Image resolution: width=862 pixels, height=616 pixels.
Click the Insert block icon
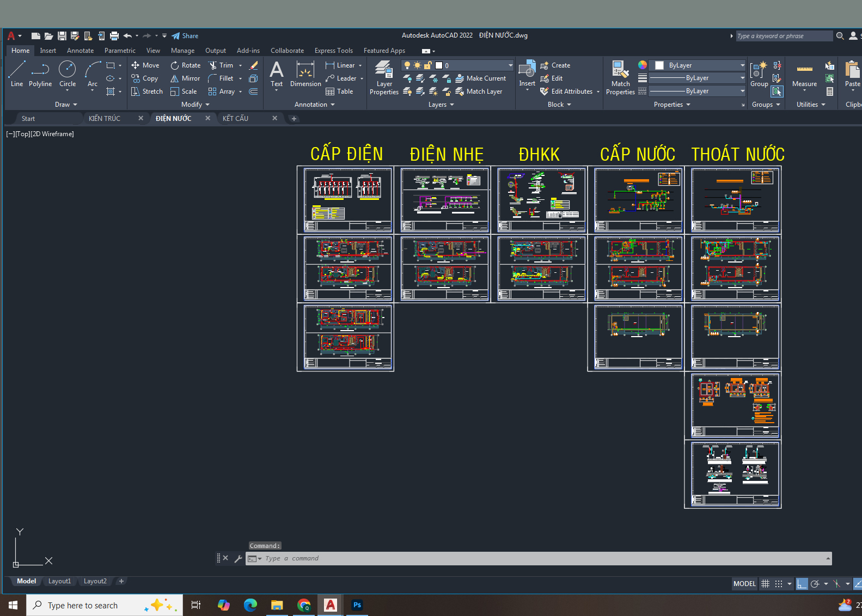coord(527,74)
